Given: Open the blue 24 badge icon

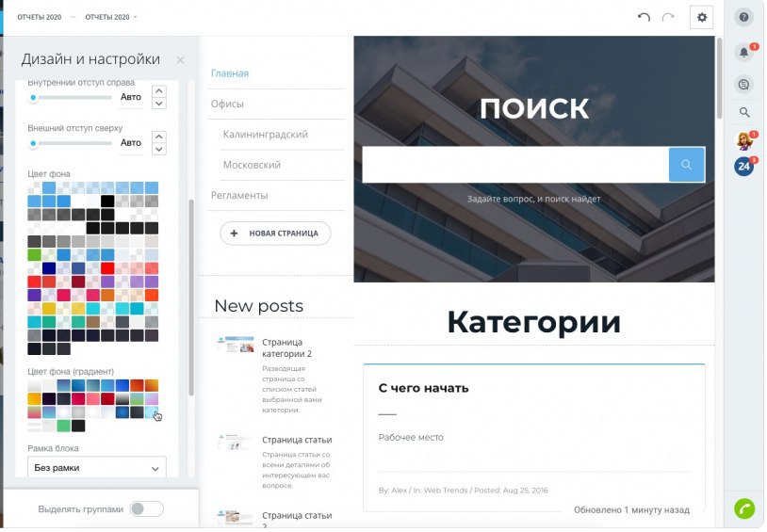Looking at the screenshot, I should pyautogui.click(x=744, y=167).
